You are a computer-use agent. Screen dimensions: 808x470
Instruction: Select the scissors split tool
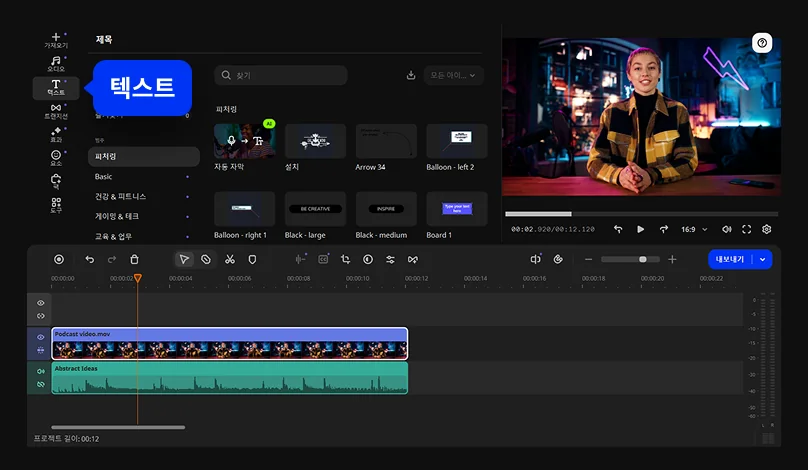(x=229, y=259)
